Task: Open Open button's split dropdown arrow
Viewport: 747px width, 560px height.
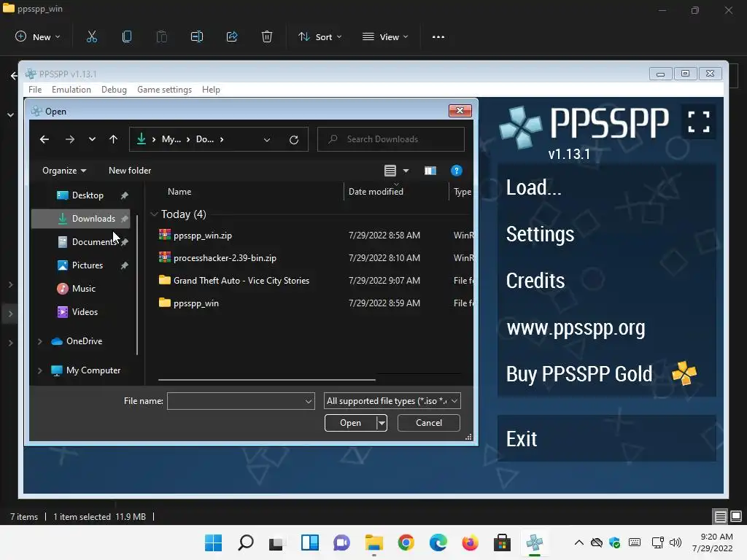Action: tap(382, 423)
